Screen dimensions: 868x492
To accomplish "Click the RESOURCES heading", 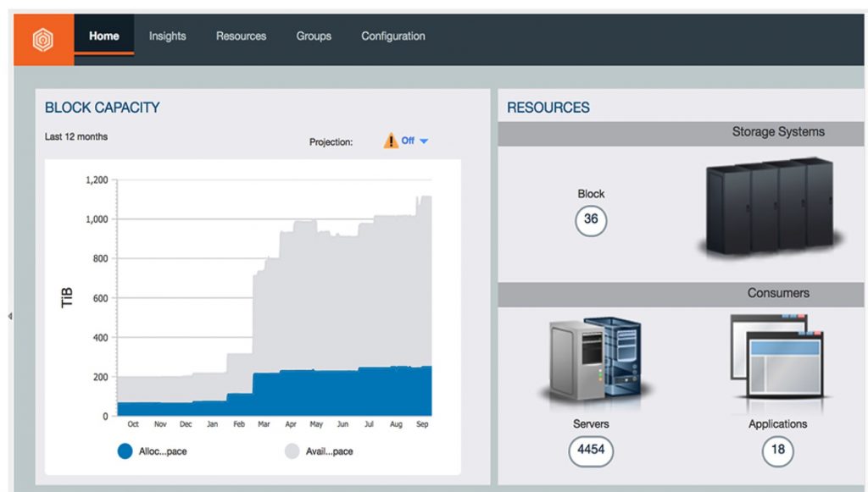I will [x=548, y=108].
